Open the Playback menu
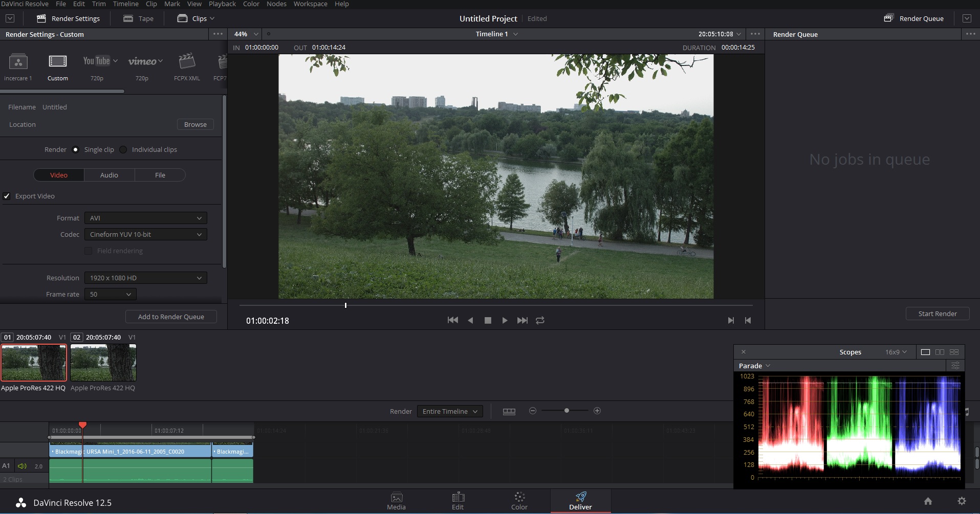Viewport: 980px width, 514px height. 222,4
